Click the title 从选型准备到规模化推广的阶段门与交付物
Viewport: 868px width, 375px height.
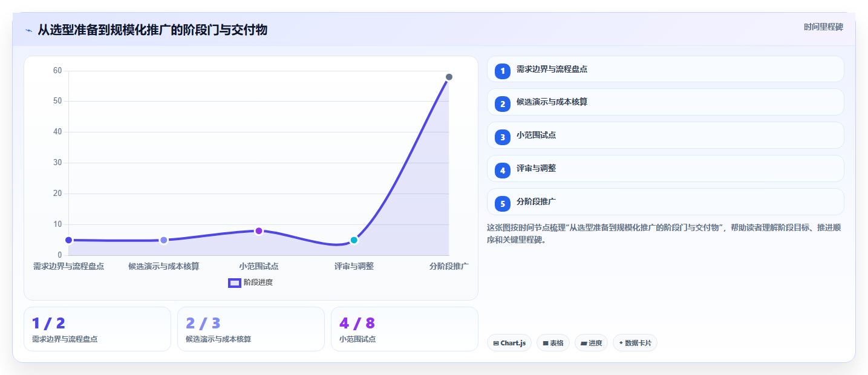point(152,30)
